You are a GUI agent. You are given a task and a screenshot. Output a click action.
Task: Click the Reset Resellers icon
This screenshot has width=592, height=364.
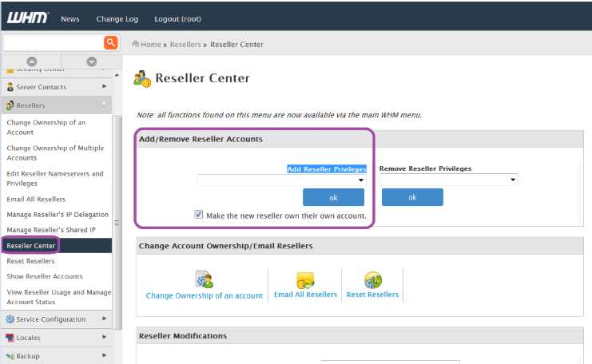[x=372, y=280]
